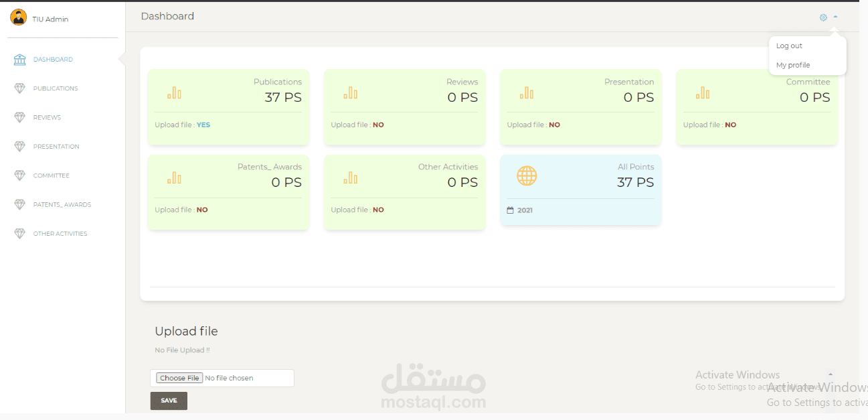Viewport: 868px width, 420px height.
Task: Click the NO upload status on Presentation card
Action: click(554, 125)
